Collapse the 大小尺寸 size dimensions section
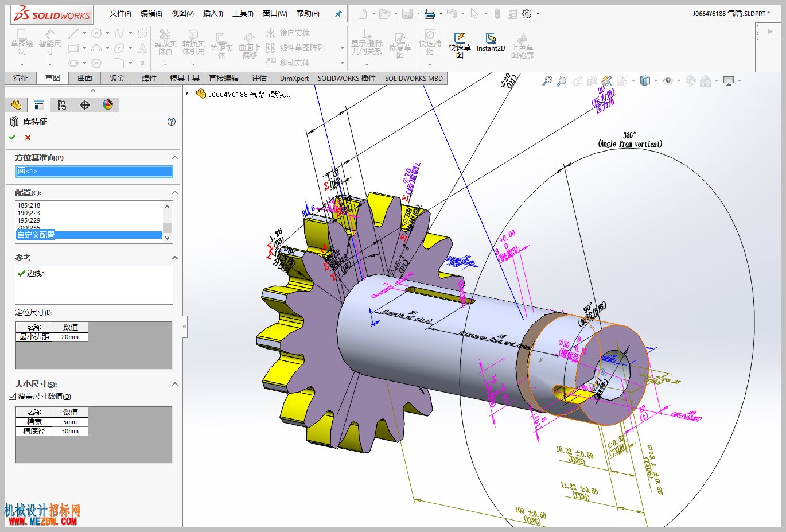The image size is (786, 532). coord(175,384)
